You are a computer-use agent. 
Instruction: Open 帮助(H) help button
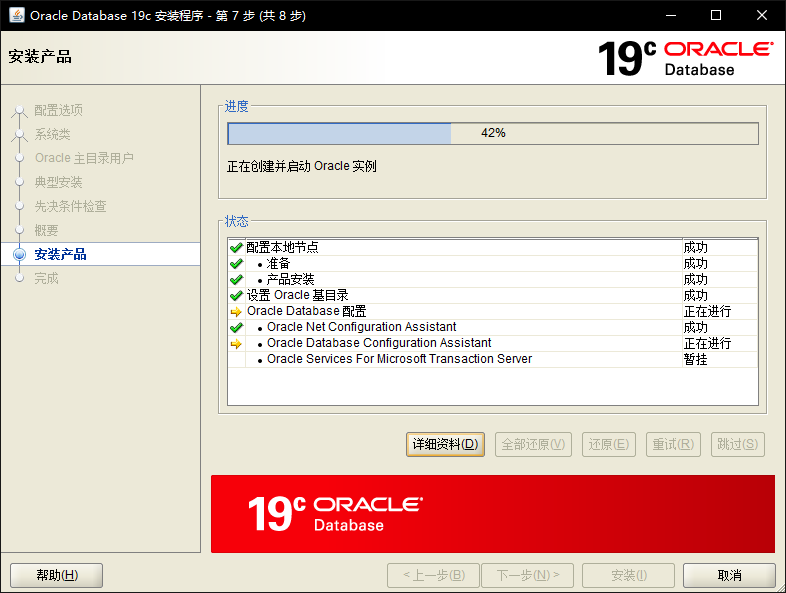(57, 575)
